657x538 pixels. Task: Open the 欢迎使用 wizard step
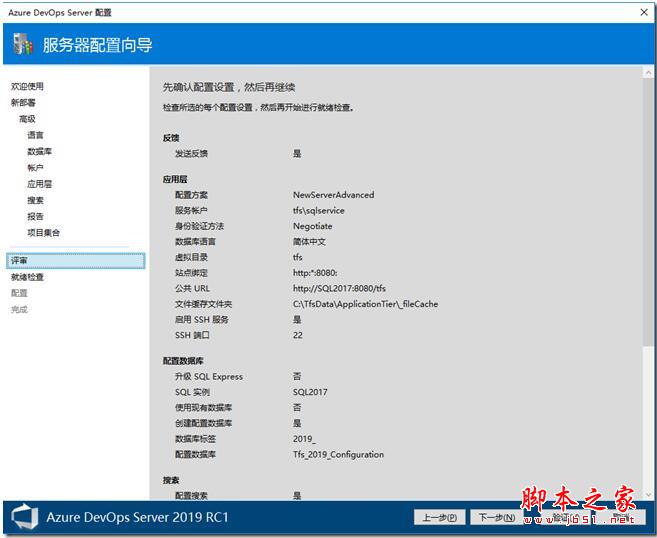pyautogui.click(x=27, y=86)
